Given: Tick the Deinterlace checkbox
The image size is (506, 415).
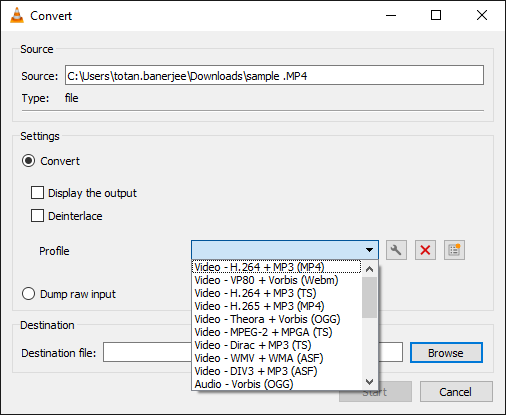Looking at the screenshot, I should pos(37,216).
